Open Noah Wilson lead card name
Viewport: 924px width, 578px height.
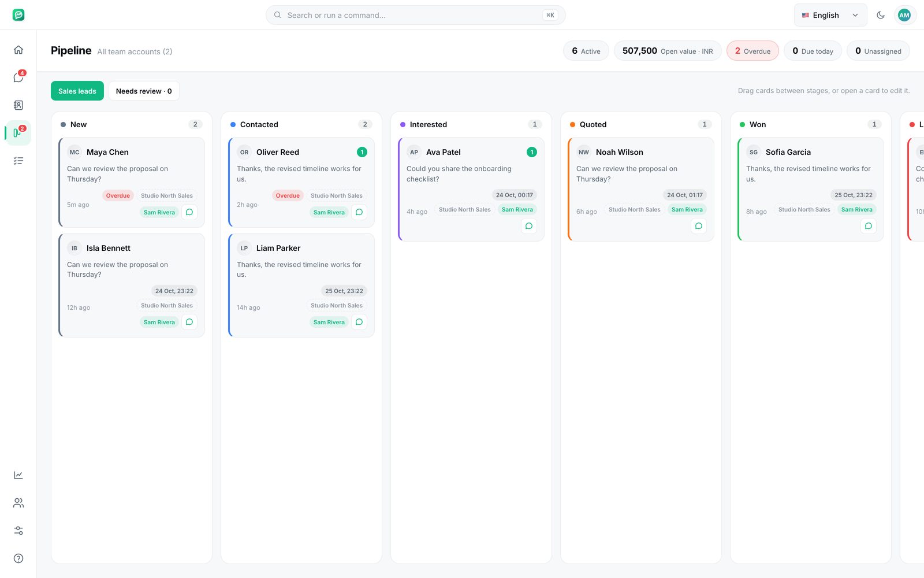point(620,152)
